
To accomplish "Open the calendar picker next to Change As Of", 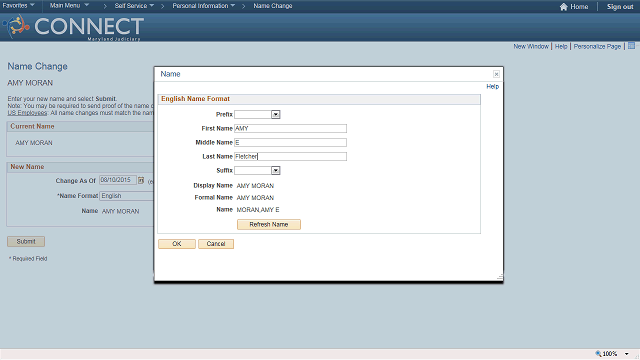I will coord(141,180).
